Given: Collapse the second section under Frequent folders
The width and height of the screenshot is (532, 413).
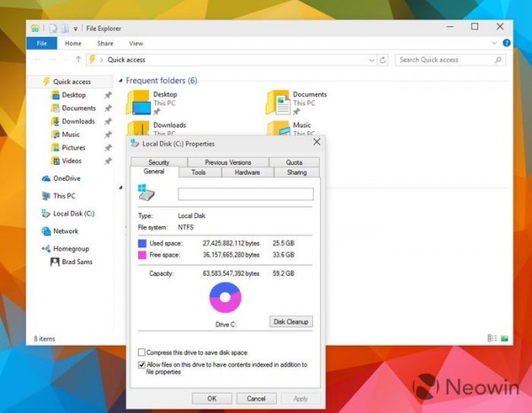Looking at the screenshot, I should (121, 187).
